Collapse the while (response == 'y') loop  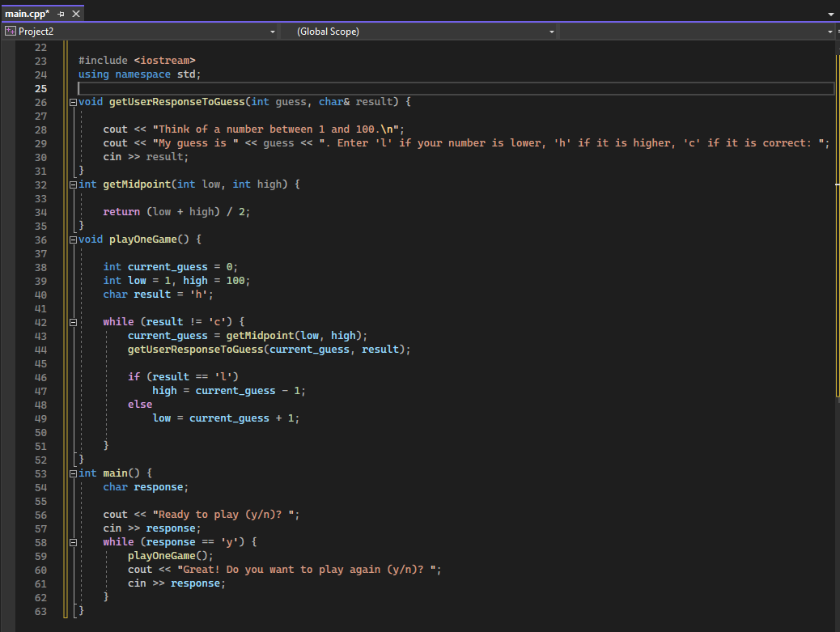click(x=73, y=542)
